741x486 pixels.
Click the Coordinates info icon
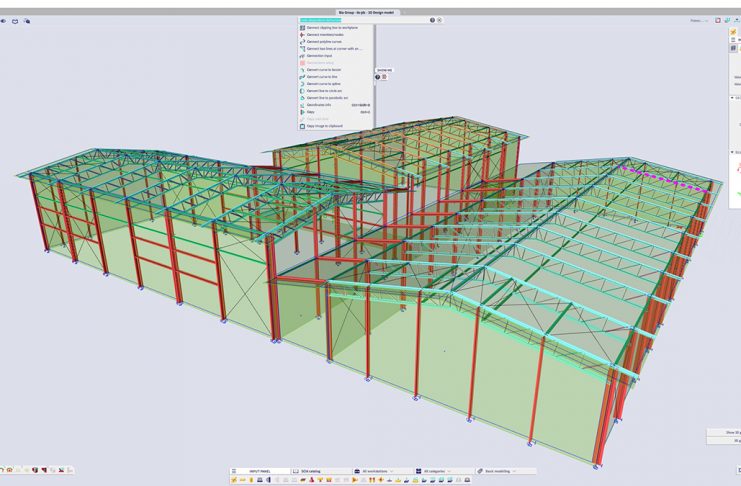click(302, 105)
